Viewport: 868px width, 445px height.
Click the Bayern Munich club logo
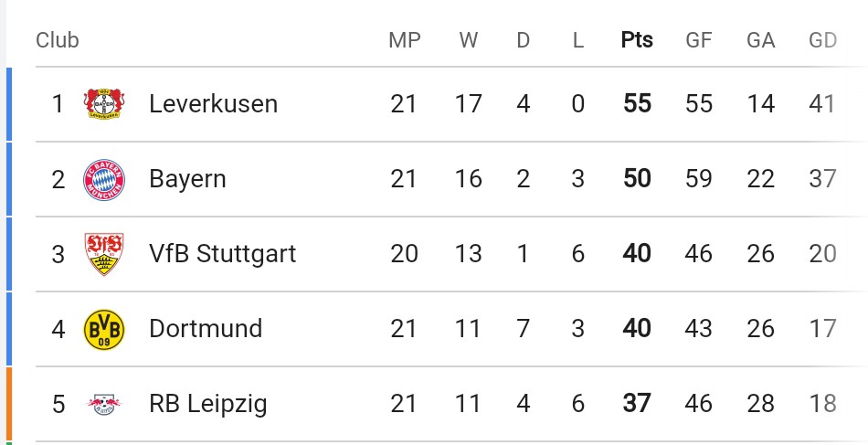point(103,179)
